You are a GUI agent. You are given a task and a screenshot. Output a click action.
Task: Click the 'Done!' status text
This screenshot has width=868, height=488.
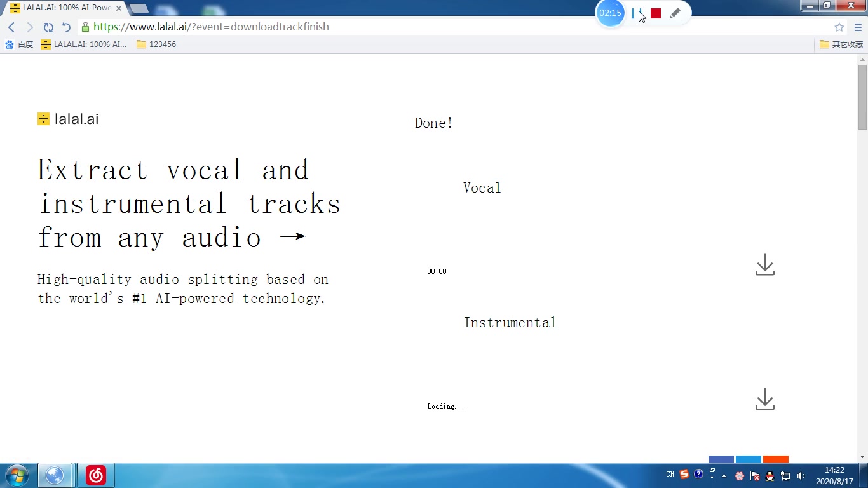click(x=434, y=123)
